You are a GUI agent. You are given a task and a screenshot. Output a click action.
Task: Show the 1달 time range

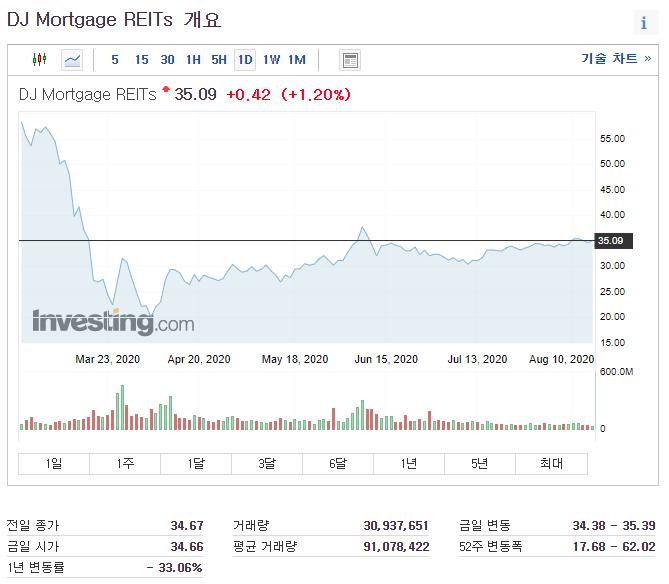[196, 464]
